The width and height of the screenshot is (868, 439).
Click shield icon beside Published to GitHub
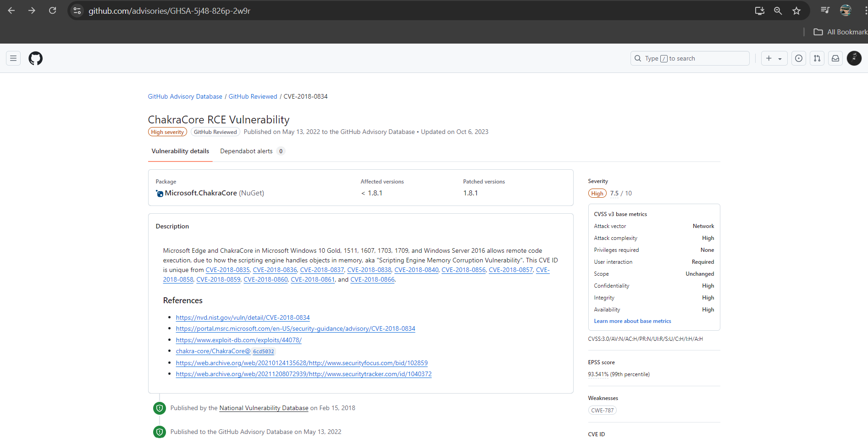(x=160, y=432)
